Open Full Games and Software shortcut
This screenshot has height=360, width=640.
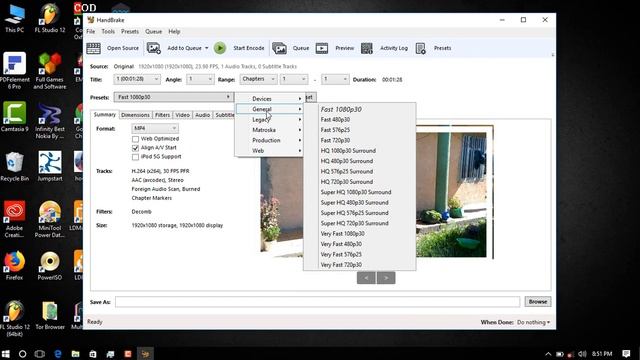(50, 71)
